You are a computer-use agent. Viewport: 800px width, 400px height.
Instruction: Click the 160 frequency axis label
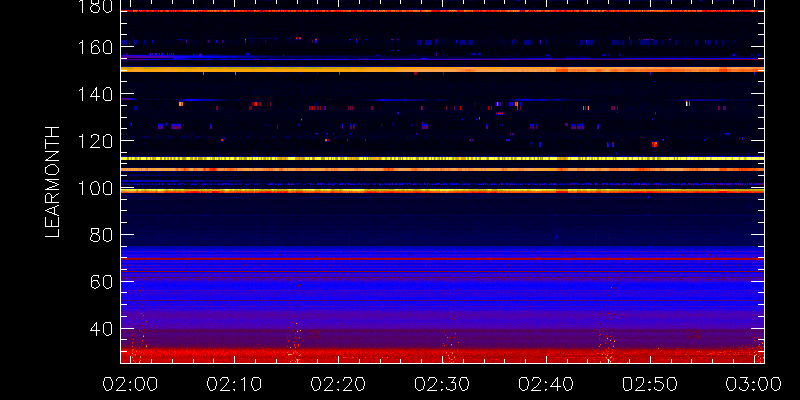[x=95, y=48]
